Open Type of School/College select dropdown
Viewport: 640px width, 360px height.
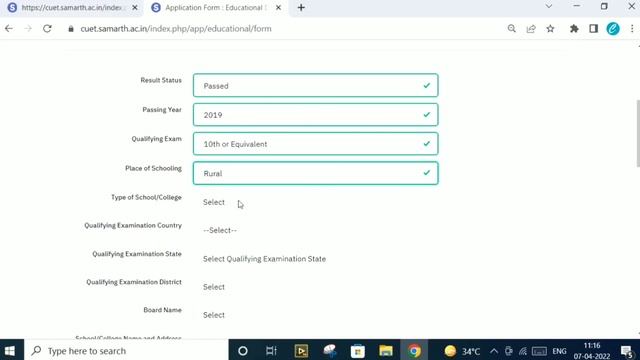click(316, 202)
